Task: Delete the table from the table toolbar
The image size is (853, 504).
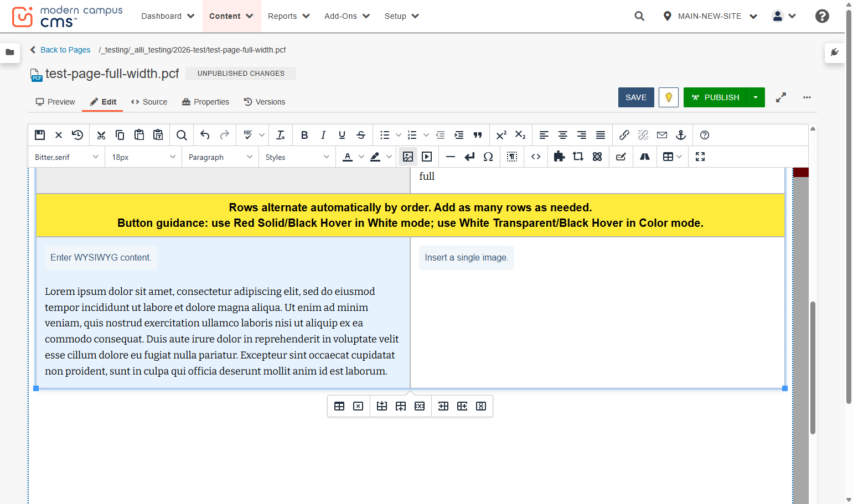Action: point(358,406)
